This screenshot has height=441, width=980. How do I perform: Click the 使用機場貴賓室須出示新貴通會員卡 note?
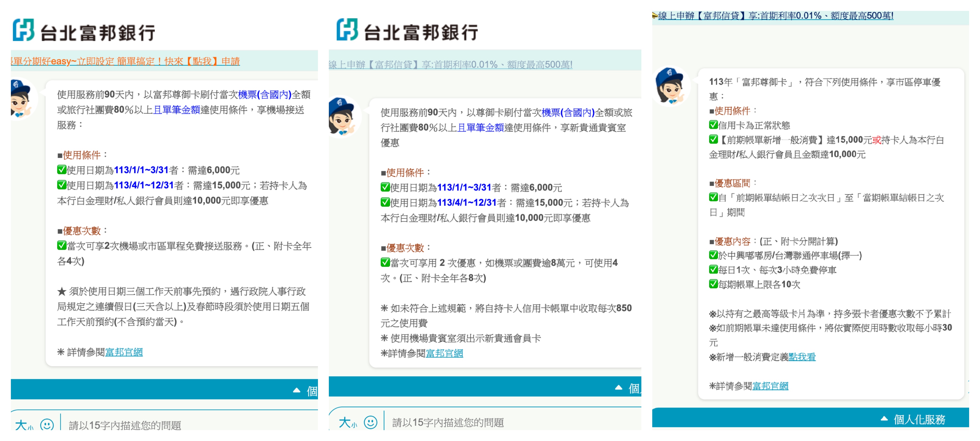pos(461,338)
